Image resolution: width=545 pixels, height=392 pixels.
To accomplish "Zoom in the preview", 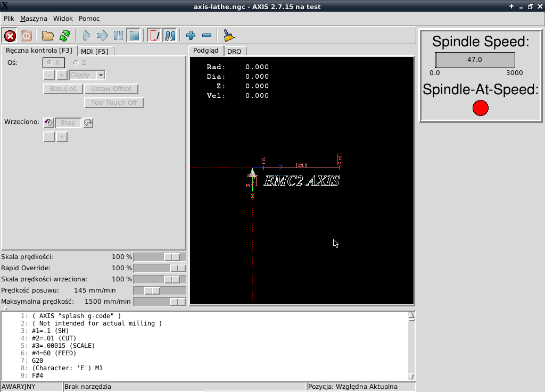I will pyautogui.click(x=191, y=36).
